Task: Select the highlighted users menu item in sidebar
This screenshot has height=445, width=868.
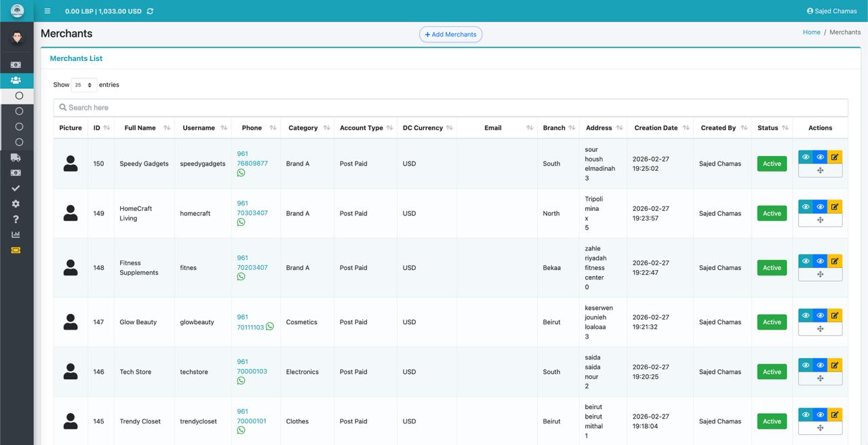Action: tap(16, 80)
